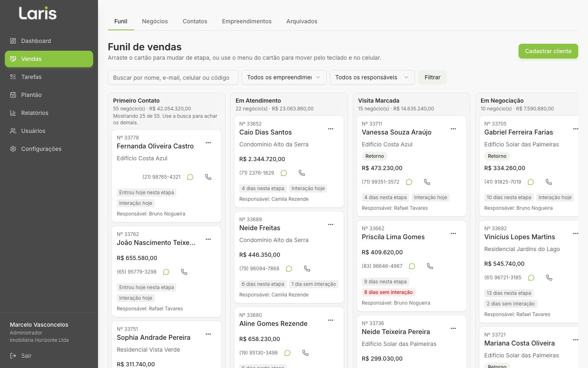The width and height of the screenshot is (588, 368).
Task: Open card menu for Priscila Lima Gomes
Action: click(453, 233)
